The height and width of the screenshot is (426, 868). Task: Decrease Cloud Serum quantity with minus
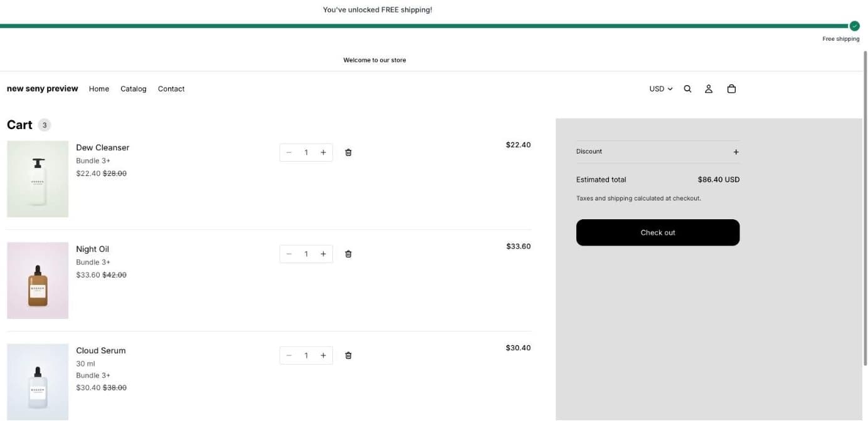[x=289, y=355]
